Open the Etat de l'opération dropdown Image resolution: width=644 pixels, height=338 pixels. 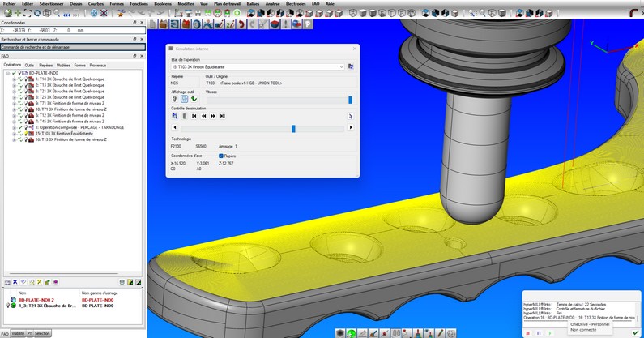click(x=341, y=66)
